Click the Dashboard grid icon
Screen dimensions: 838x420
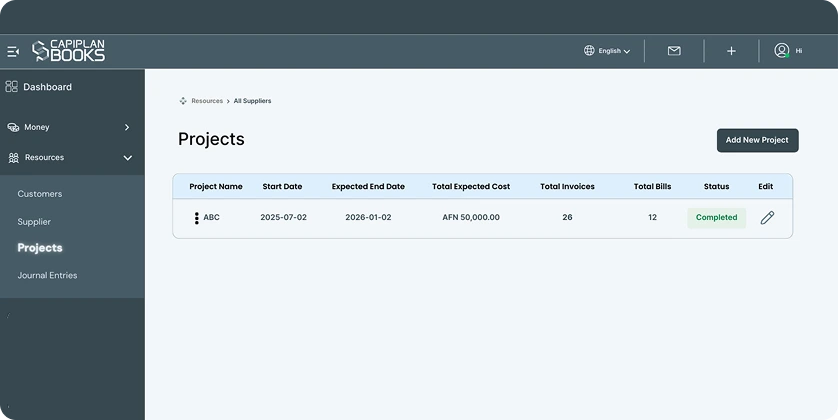tap(11, 87)
